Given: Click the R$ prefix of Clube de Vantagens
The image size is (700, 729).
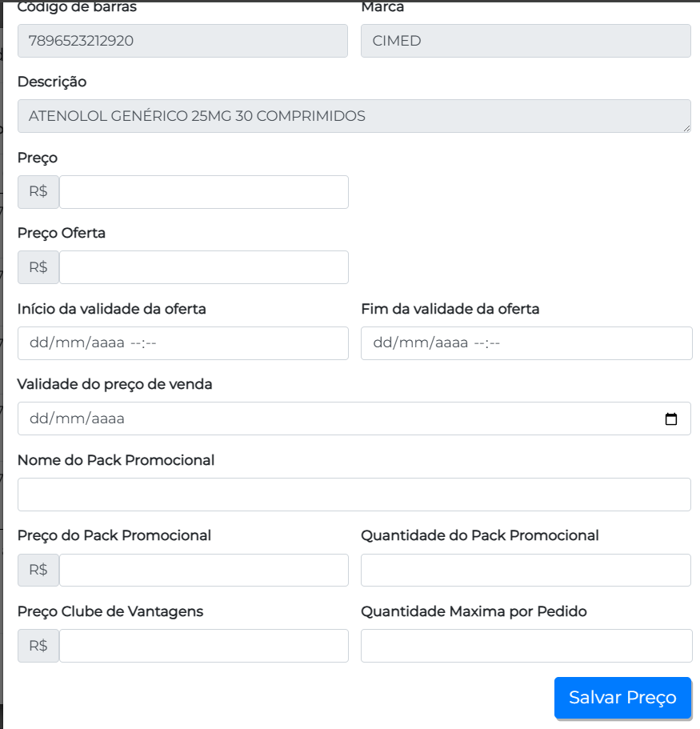Looking at the screenshot, I should point(38,646).
